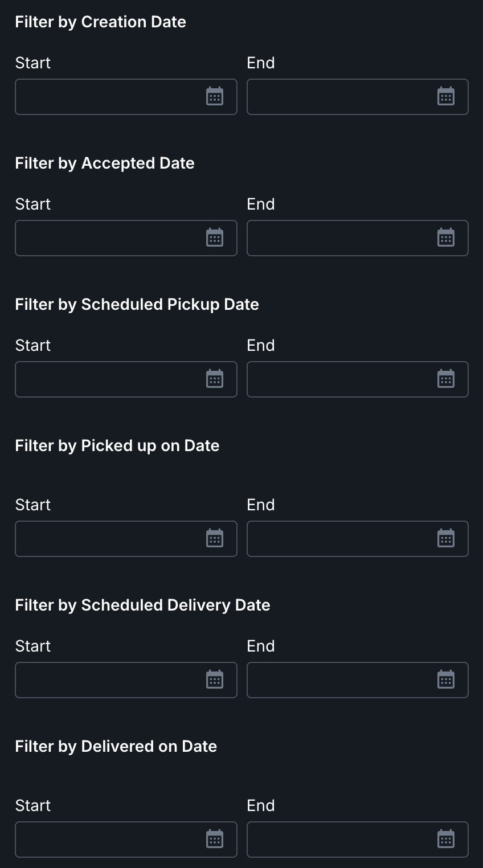
Task: Open the Scheduled Pickup Date End calendar icon
Action: [x=446, y=379]
